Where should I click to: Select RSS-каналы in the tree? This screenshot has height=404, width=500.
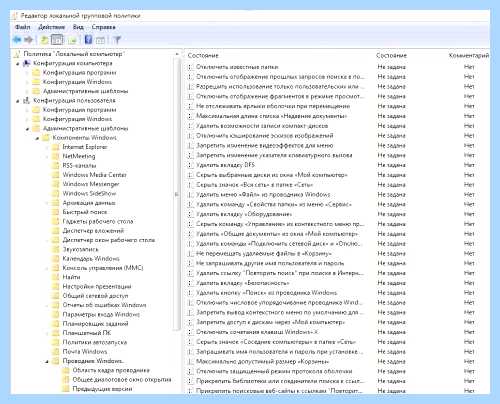(x=79, y=166)
